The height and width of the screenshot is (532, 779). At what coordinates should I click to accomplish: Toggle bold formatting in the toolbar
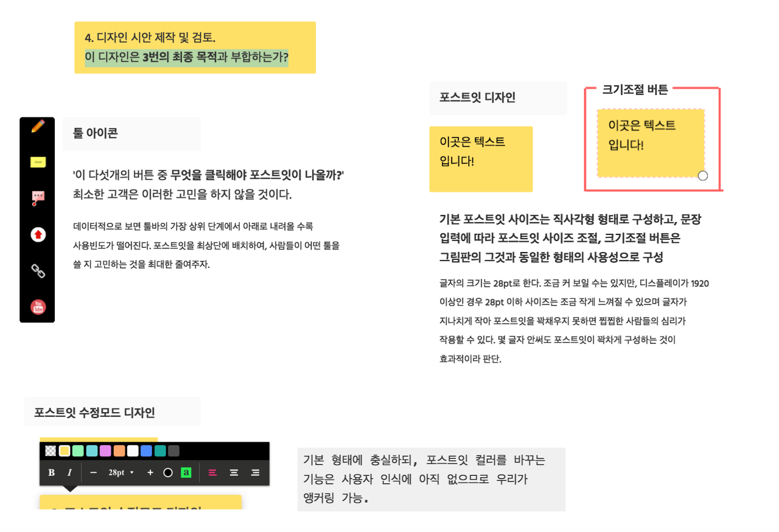click(52, 473)
